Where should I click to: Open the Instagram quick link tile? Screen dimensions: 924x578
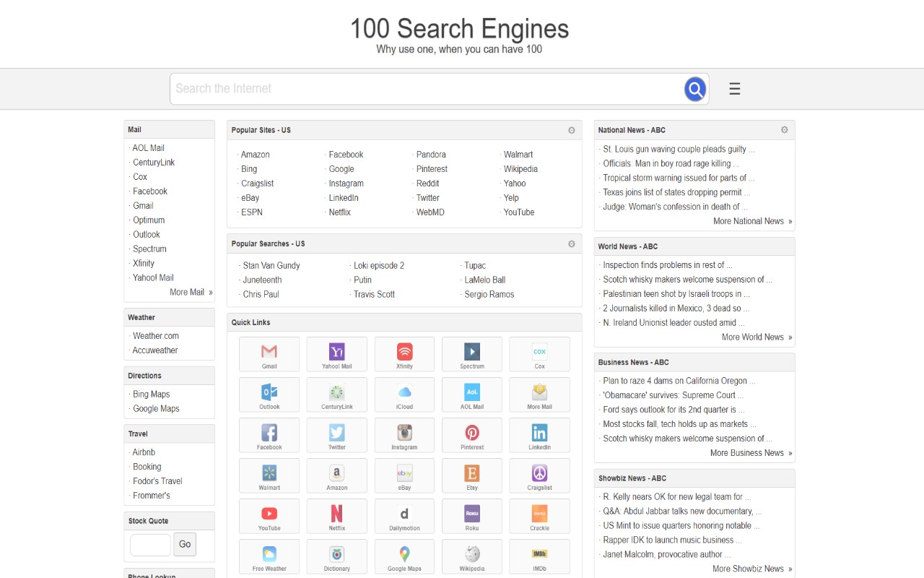[404, 435]
